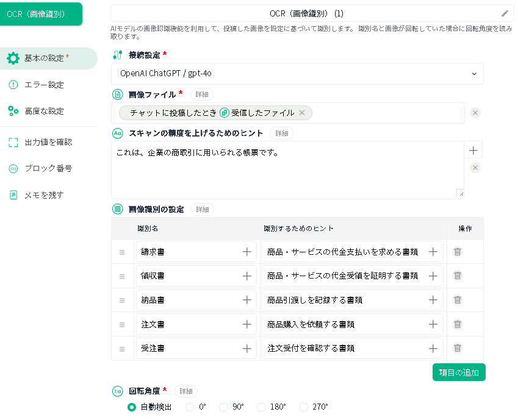
Task: Add a new scan hint with plus icon
Action: pos(475,150)
